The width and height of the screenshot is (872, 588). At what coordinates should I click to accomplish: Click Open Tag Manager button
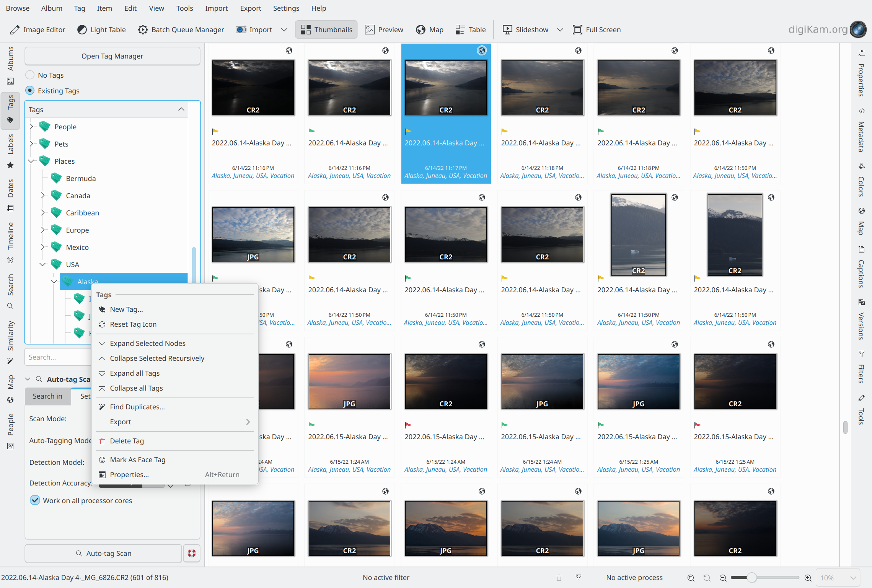(112, 56)
